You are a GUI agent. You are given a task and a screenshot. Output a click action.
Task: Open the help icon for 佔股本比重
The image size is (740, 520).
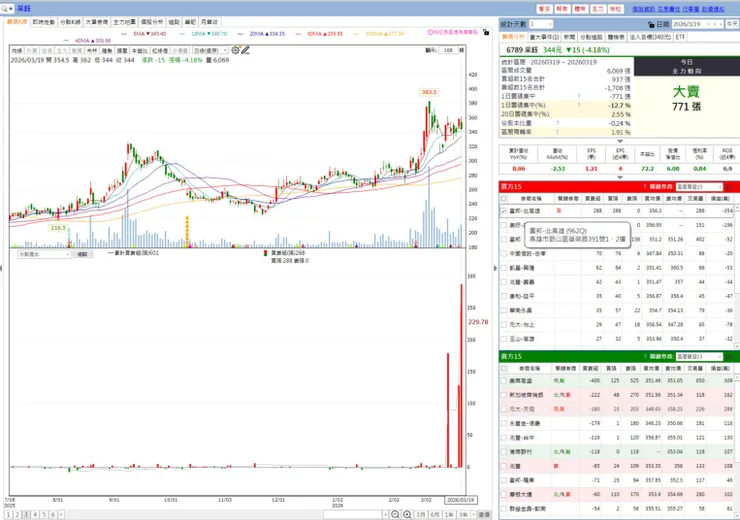(557, 123)
